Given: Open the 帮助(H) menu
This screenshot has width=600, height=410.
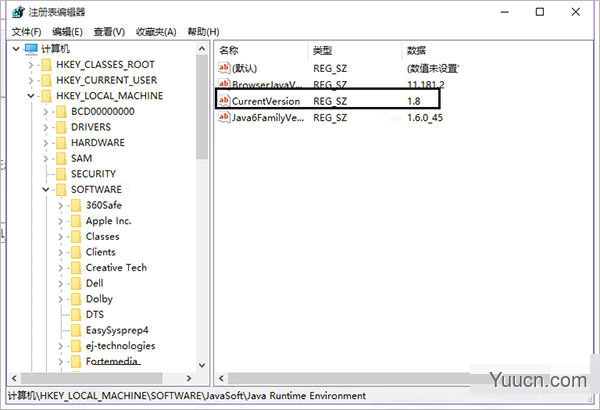Looking at the screenshot, I should [x=203, y=32].
